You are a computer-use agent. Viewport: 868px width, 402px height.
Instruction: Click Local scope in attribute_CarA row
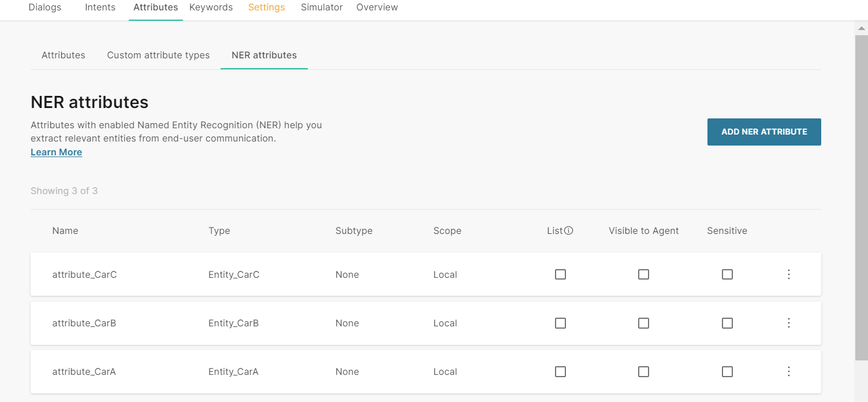pyautogui.click(x=445, y=371)
